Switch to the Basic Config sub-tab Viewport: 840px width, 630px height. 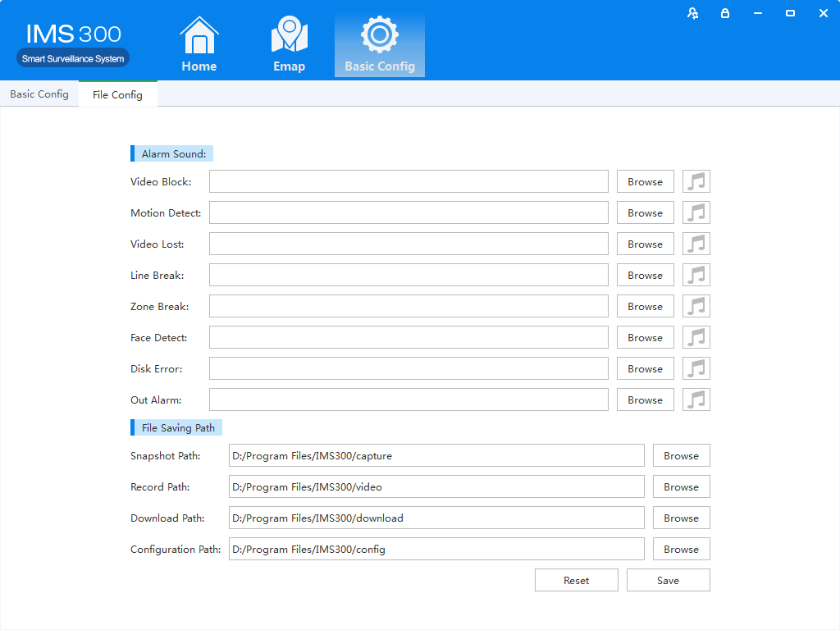pyautogui.click(x=39, y=94)
